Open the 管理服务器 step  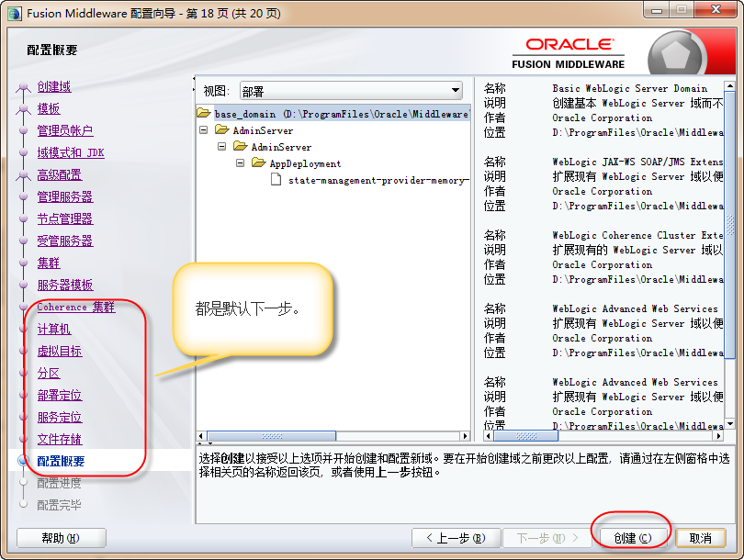pos(65,196)
